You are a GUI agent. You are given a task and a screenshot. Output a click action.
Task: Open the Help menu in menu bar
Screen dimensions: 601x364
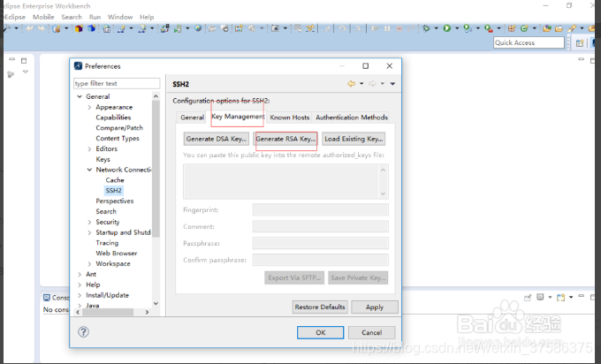coord(147,17)
